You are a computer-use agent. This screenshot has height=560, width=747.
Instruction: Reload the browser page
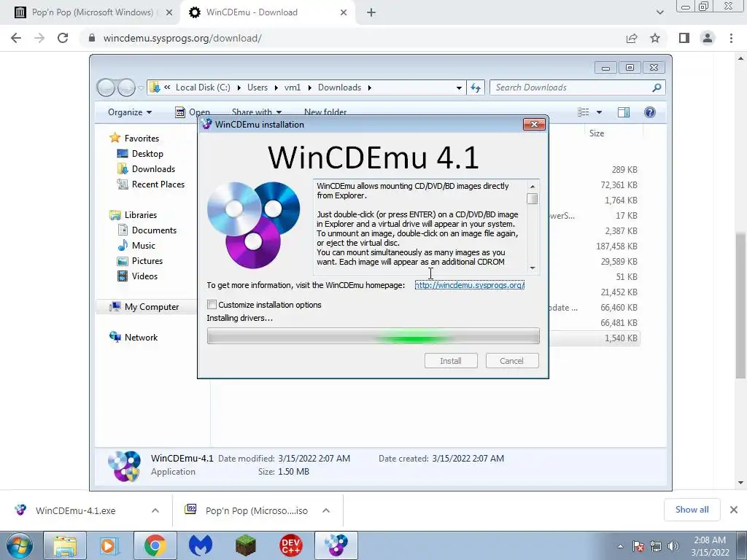tap(63, 38)
